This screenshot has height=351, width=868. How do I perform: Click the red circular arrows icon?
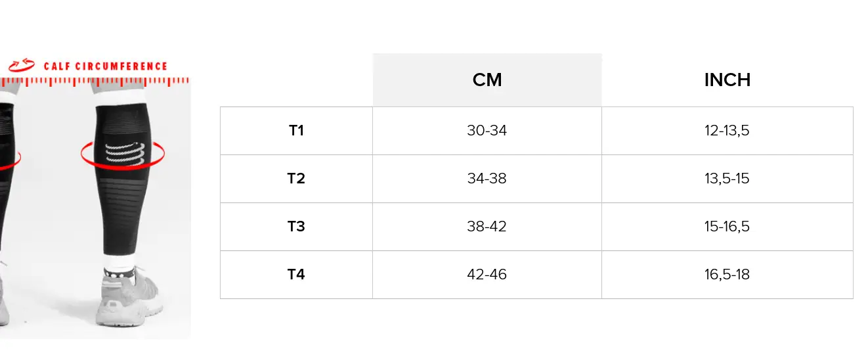(22, 65)
